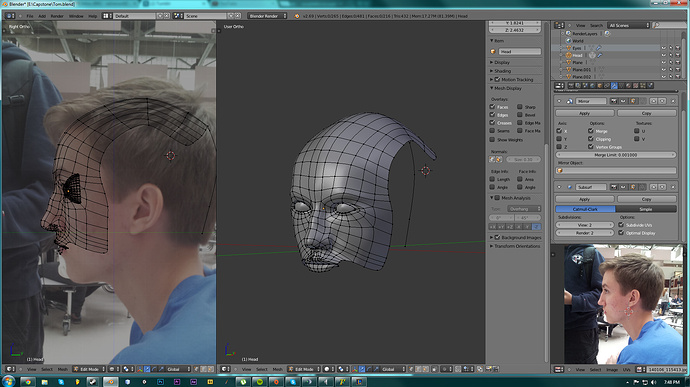Open the outliner editor type selector icon
Image resolution: width=690 pixels, height=387 pixels.
point(559,26)
